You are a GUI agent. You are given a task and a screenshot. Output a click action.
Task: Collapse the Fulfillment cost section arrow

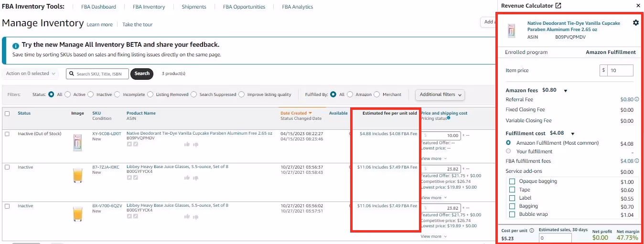[573, 134]
